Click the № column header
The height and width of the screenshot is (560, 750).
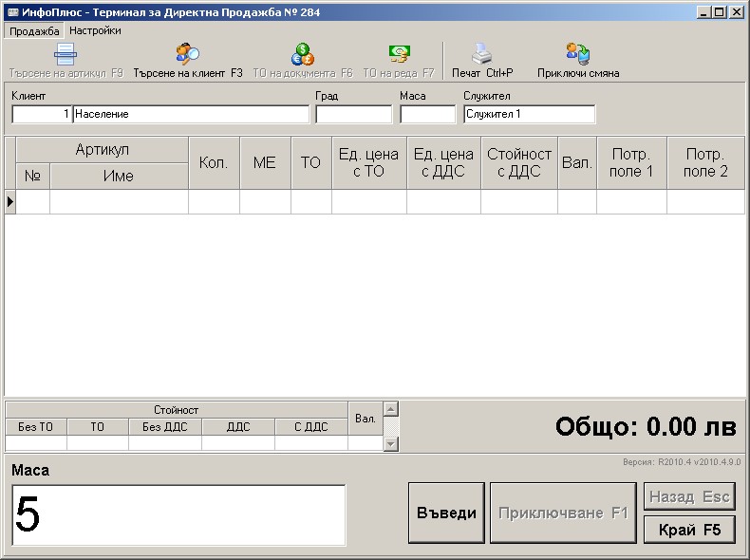click(32, 176)
